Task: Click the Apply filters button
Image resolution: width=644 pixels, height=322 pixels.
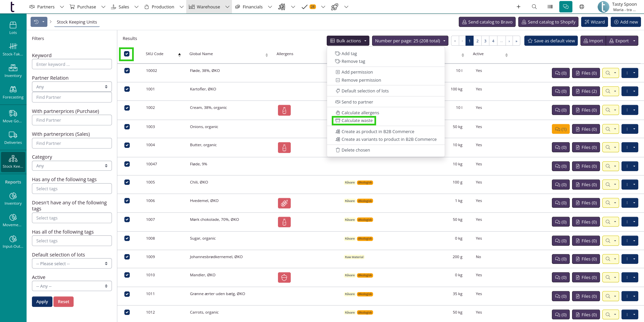Action: point(42,301)
